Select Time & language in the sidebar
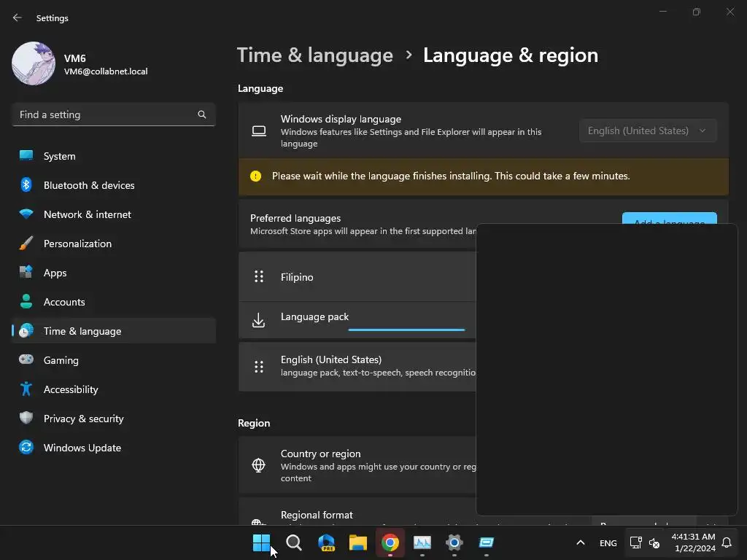Viewport: 747px width, 560px height. click(113, 331)
